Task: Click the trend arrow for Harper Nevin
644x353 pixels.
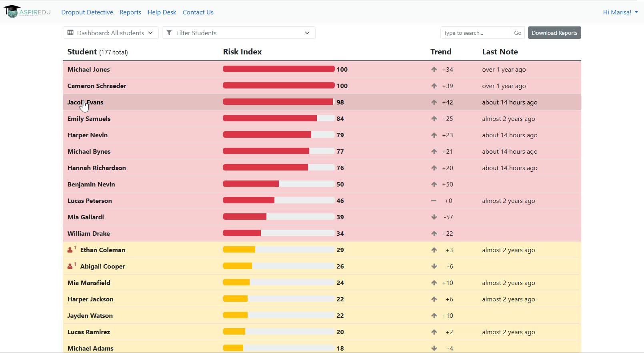Action: tap(434, 135)
